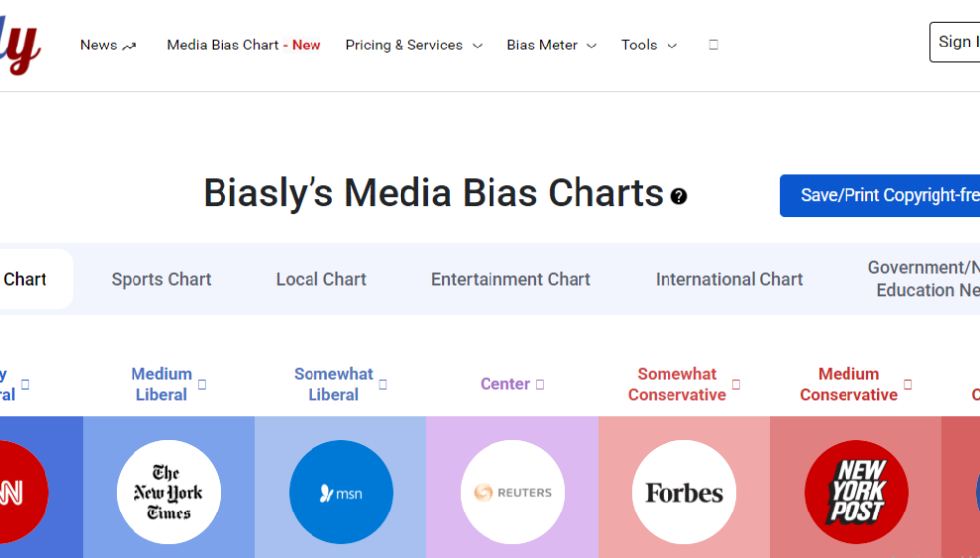
Task: Click the Biasly logo
Action: (22, 46)
